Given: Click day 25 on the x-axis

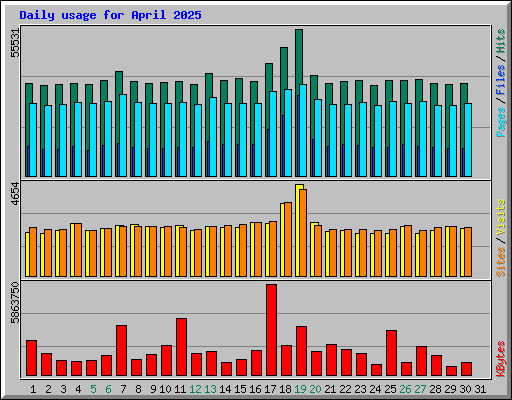Looking at the screenshot, I should (390, 389).
